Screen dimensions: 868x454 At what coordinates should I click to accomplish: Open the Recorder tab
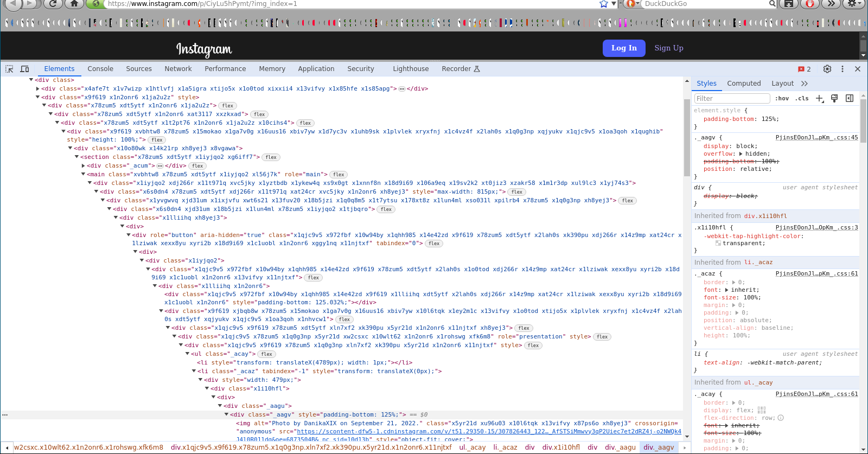(461, 69)
